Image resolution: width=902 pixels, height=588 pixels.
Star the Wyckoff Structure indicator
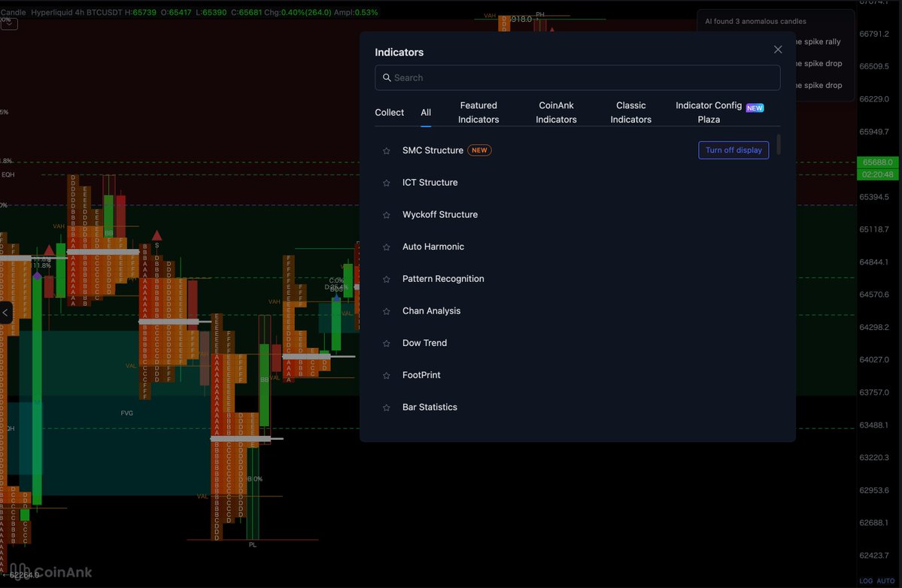click(x=386, y=215)
